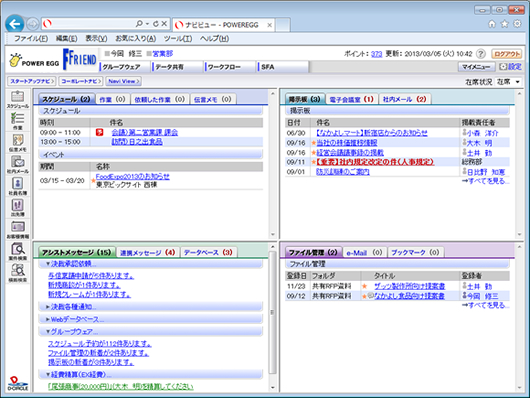Open the 373 points link

[376, 54]
